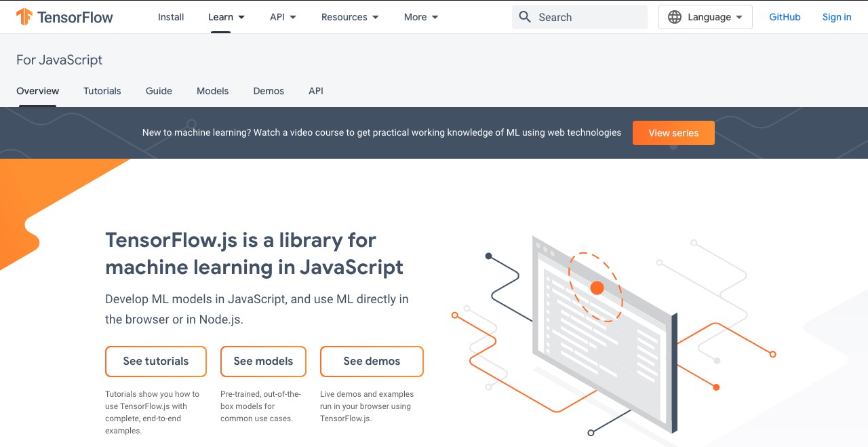Open the Language dropdown selector
The width and height of the screenshot is (868, 447).
(705, 17)
